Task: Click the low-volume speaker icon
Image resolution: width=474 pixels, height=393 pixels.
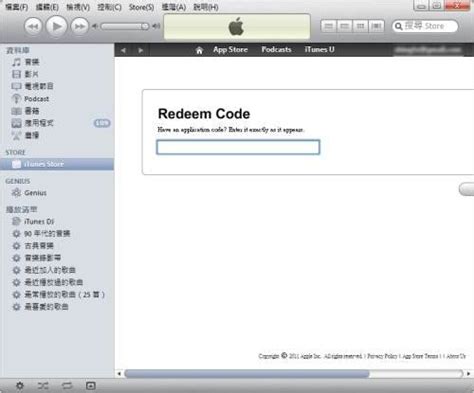Action: [x=95, y=26]
